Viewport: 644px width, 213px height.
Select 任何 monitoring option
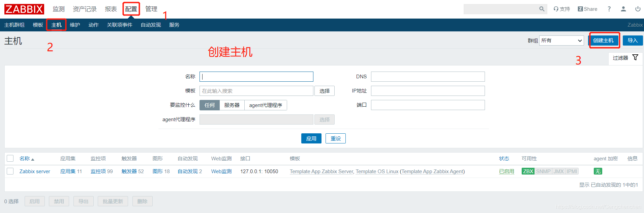tap(210, 105)
